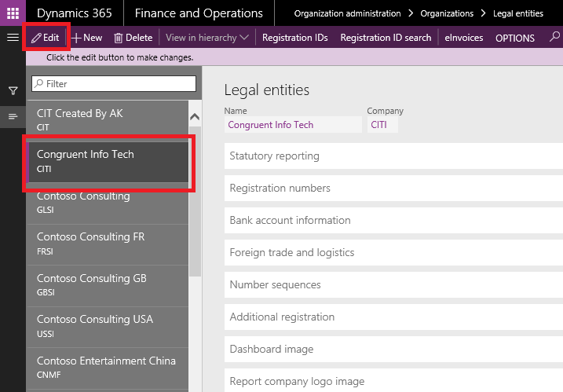Open the View in hierarchy dropdown
563x392 pixels.
207,38
